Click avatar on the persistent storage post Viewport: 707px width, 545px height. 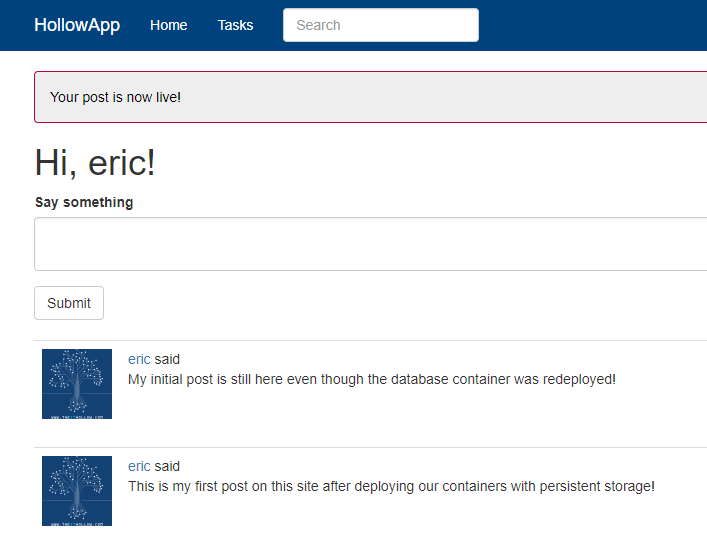pos(77,491)
